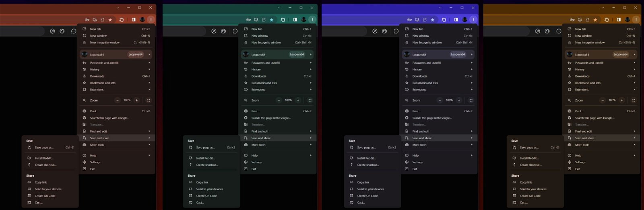Image resolution: width=644 pixels, height=210 pixels.
Task: Click the install app icon in red window toolbar
Action: click(95, 20)
